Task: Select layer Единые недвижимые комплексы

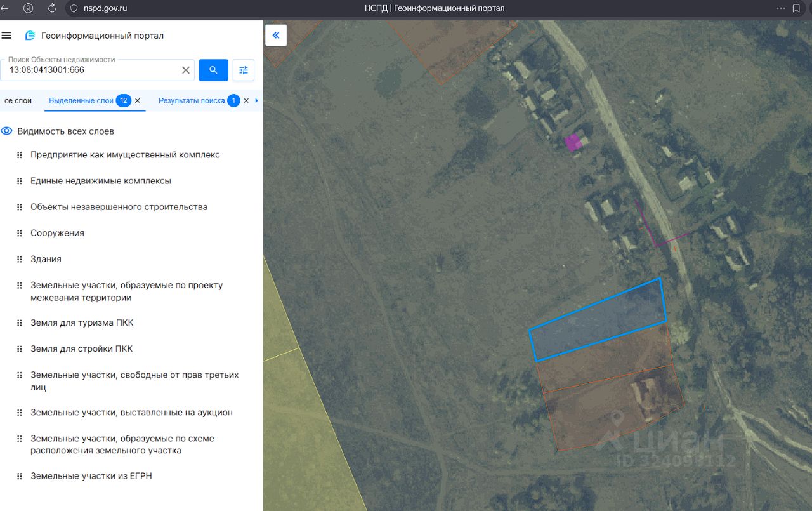Action: [x=101, y=181]
